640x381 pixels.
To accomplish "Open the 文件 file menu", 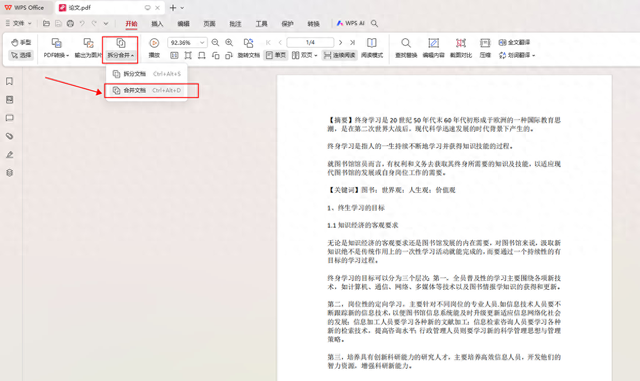I will (18, 24).
